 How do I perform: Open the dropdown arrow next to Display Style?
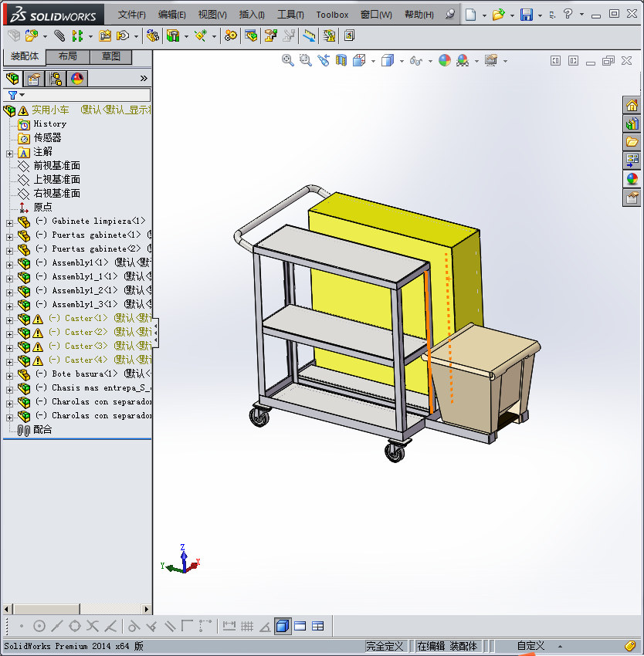402,62
